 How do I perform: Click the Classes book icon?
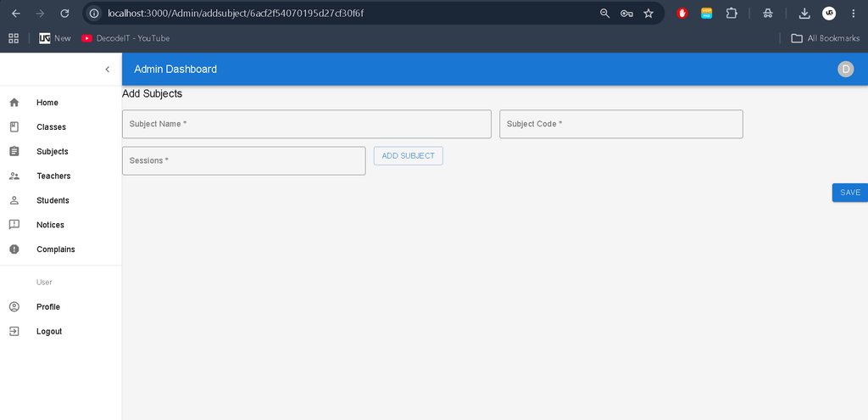[x=14, y=127]
